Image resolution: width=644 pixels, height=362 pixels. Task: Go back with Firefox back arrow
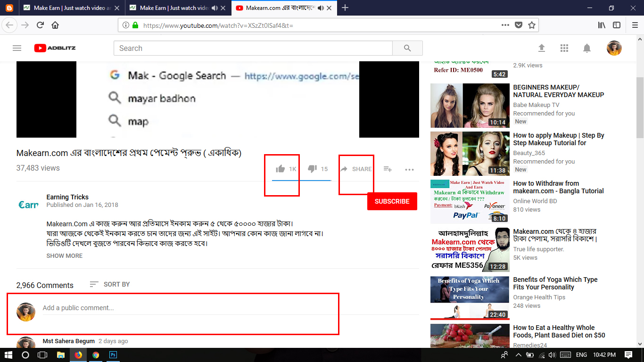coord(9,25)
